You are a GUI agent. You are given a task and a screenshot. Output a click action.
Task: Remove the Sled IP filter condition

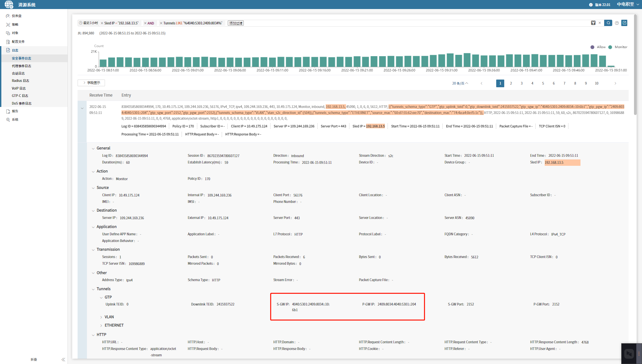pyautogui.click(x=102, y=23)
